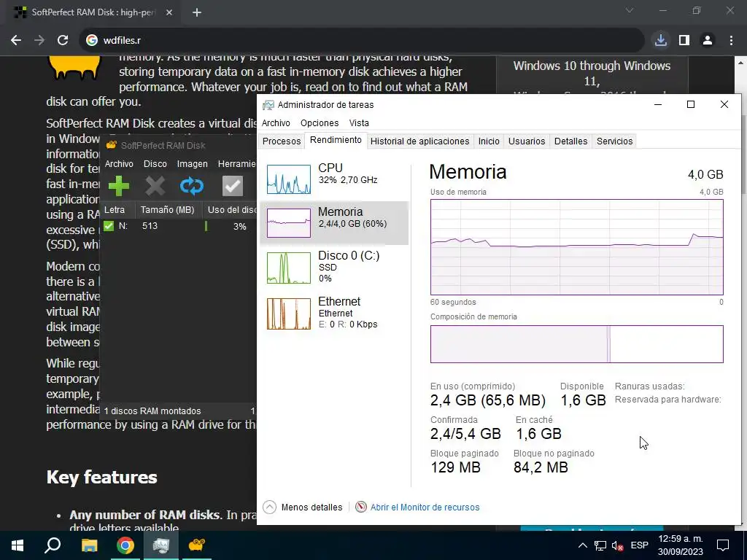Screen dimensions: 747x560
Task: Open the clock showing 12:59 a. m.
Action: pos(681,545)
